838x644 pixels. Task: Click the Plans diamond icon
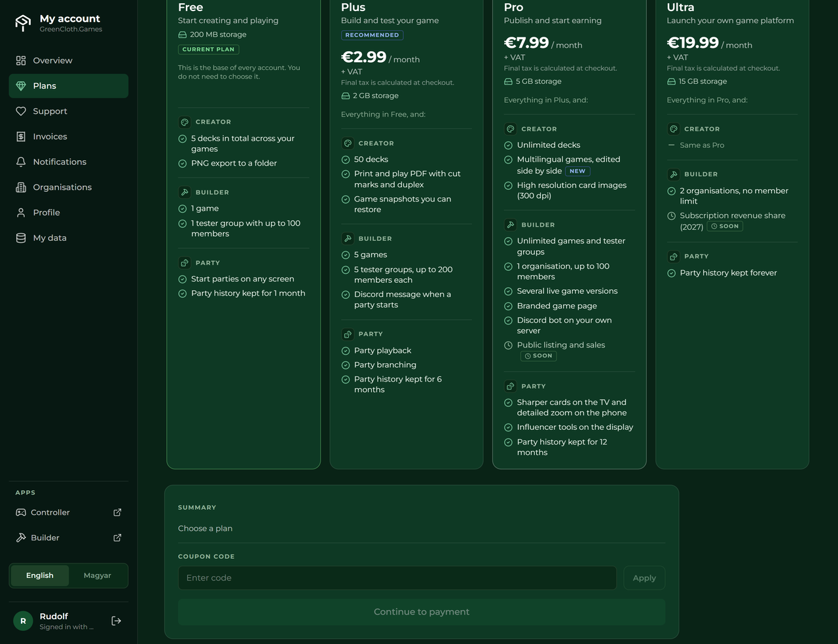pos(21,86)
